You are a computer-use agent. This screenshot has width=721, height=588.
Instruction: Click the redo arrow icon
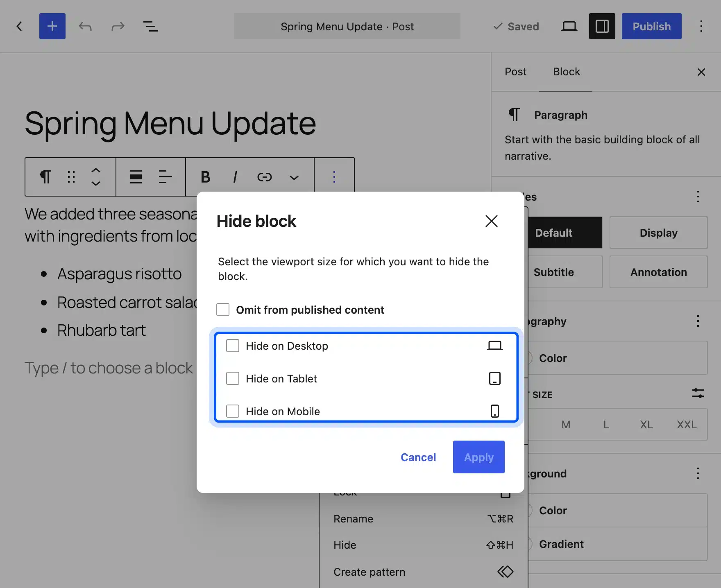[118, 27]
